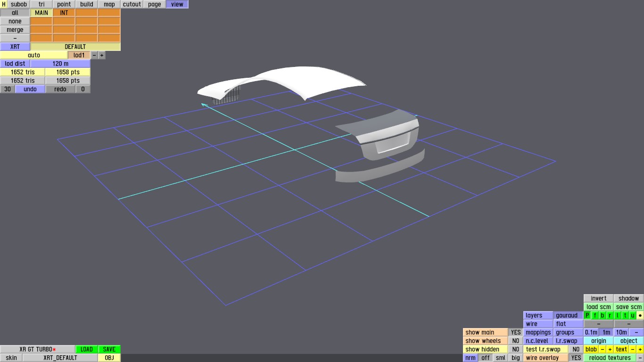Select the gouraud shading mode
644x362 pixels.
[569, 315]
